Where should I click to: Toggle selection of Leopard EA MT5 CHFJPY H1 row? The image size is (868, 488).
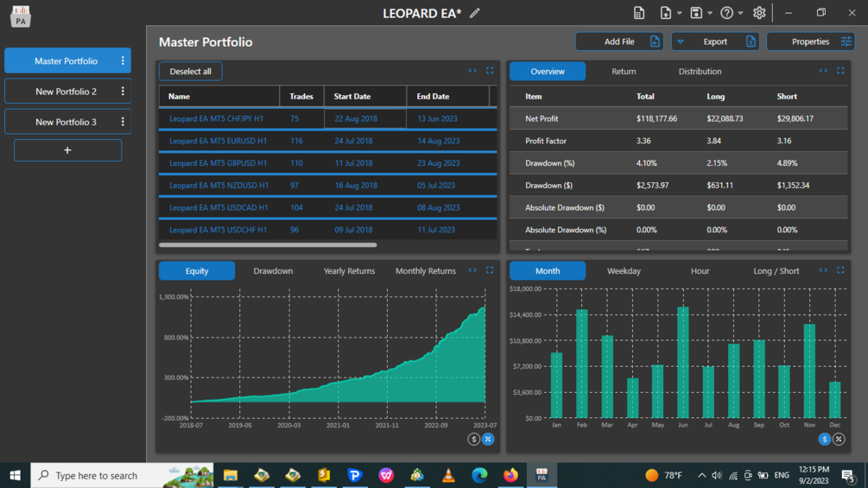(327, 118)
